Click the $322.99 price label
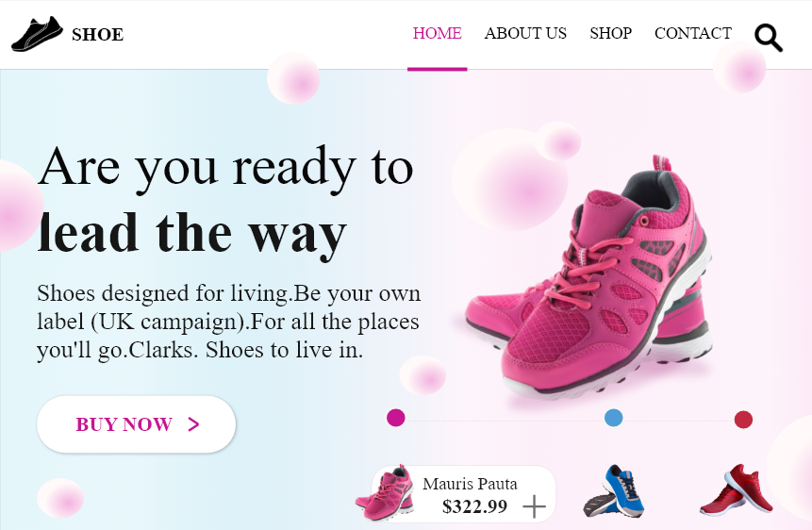Viewport: 812px width, 530px height. [475, 506]
